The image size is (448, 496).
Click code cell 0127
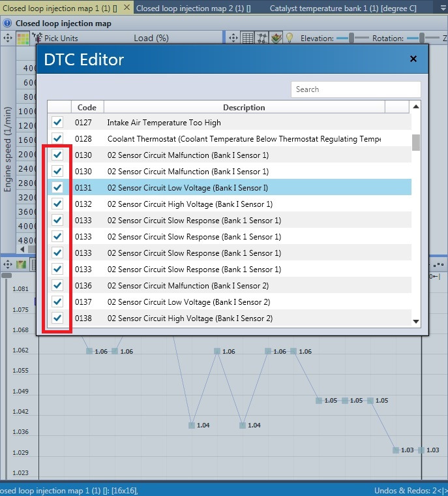click(x=83, y=123)
